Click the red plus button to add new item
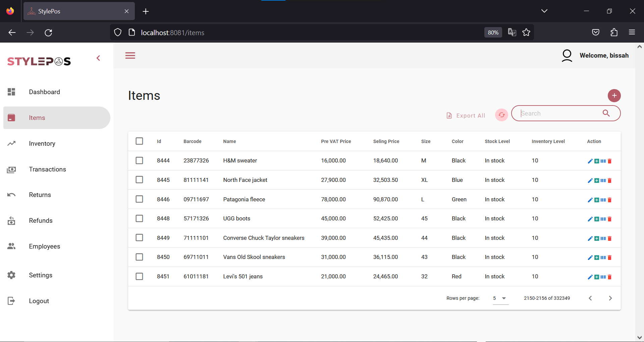The width and height of the screenshot is (644, 342). [614, 95]
